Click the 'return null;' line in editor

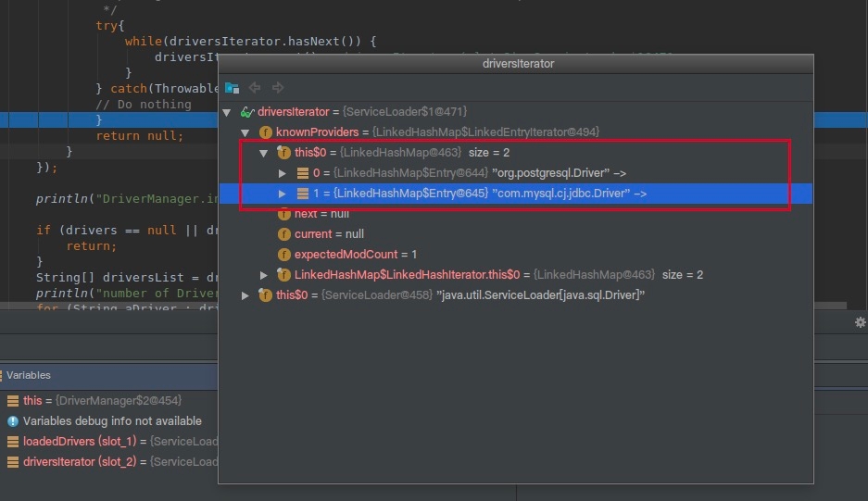(x=139, y=136)
